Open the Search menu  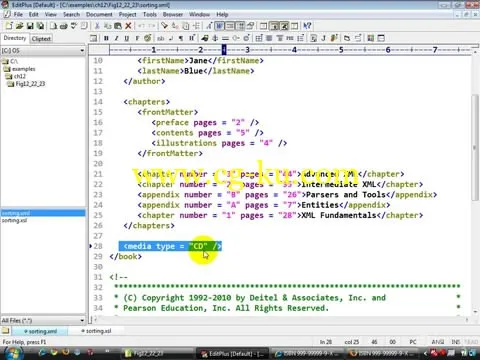tap(71, 15)
